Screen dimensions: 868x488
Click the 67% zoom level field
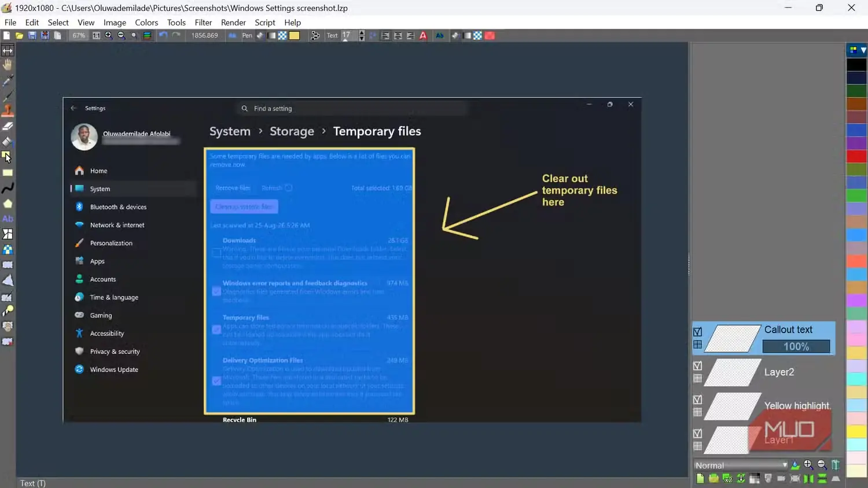(x=79, y=36)
